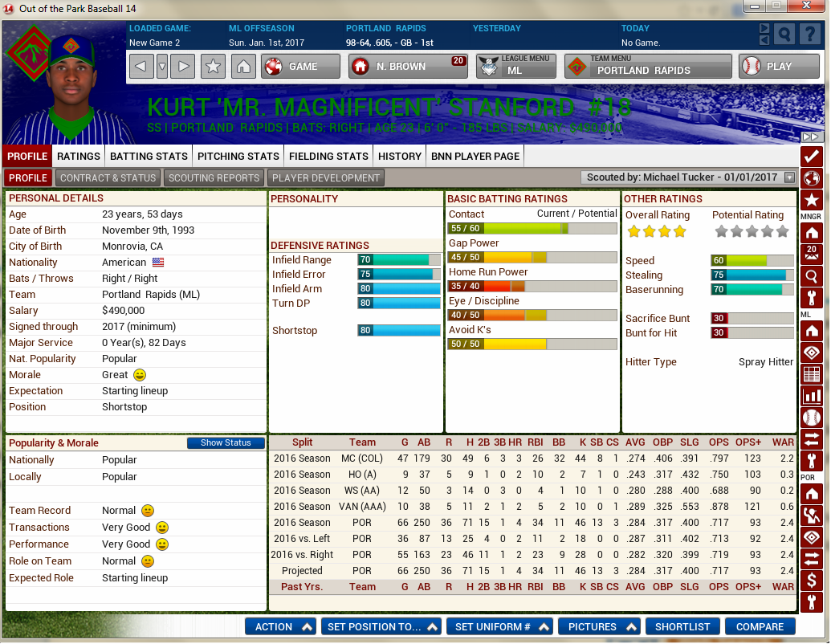The width and height of the screenshot is (831, 644).
Task: Expand the SET UNIFORM # menu
Action: click(x=499, y=627)
